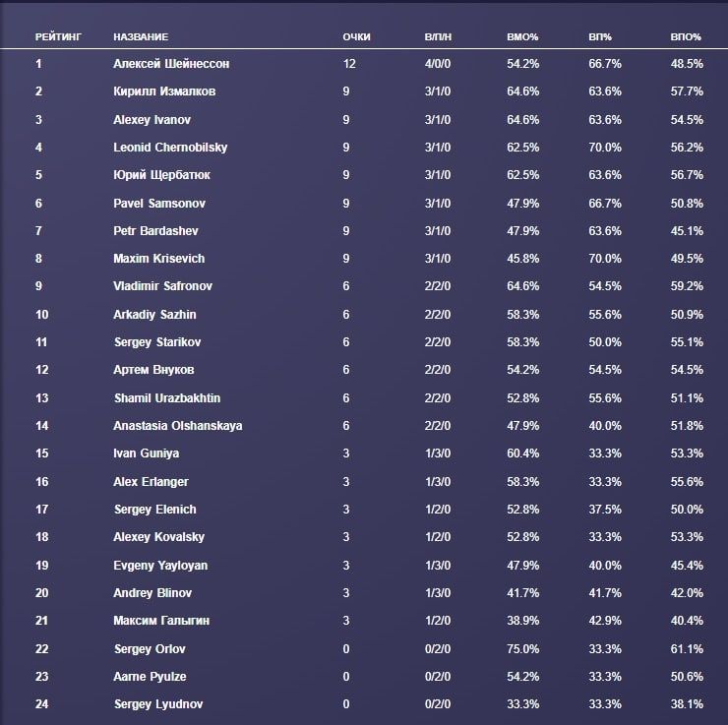Viewport: 728px width, 725px height.
Task: Click Sergey Lyudnov's name in last row
Action: (x=158, y=704)
